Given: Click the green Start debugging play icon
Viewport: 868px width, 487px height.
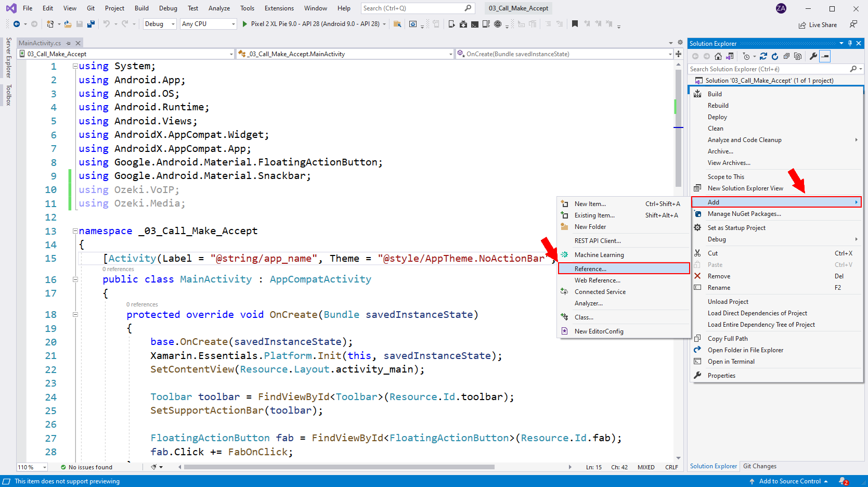Looking at the screenshot, I should pyautogui.click(x=245, y=24).
